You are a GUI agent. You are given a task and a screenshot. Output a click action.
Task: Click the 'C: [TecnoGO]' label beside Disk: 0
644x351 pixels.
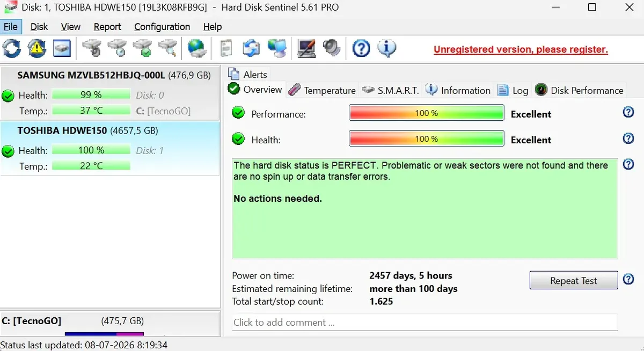[163, 111]
